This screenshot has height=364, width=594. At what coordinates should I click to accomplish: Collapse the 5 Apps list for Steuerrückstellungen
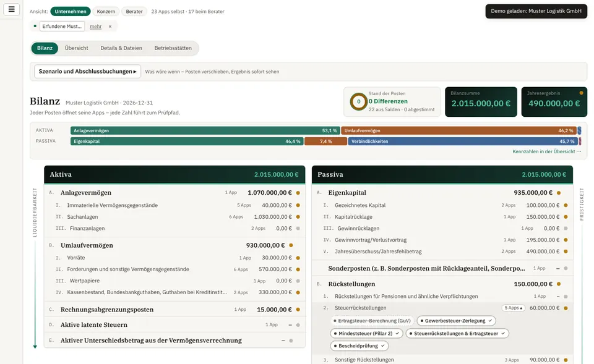pyautogui.click(x=514, y=308)
